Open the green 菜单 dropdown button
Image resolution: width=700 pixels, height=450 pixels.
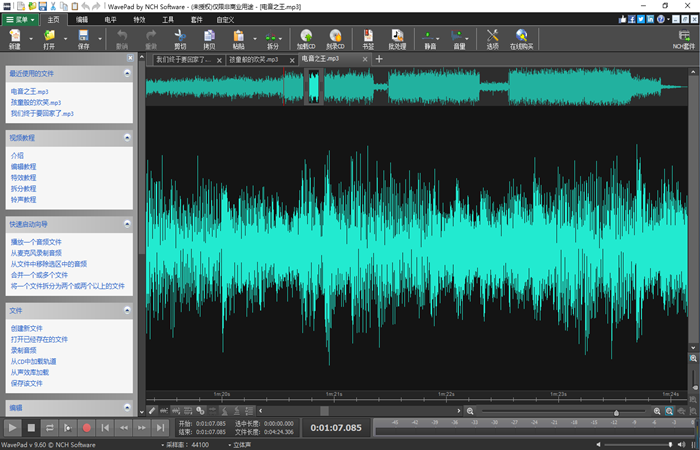(20, 19)
